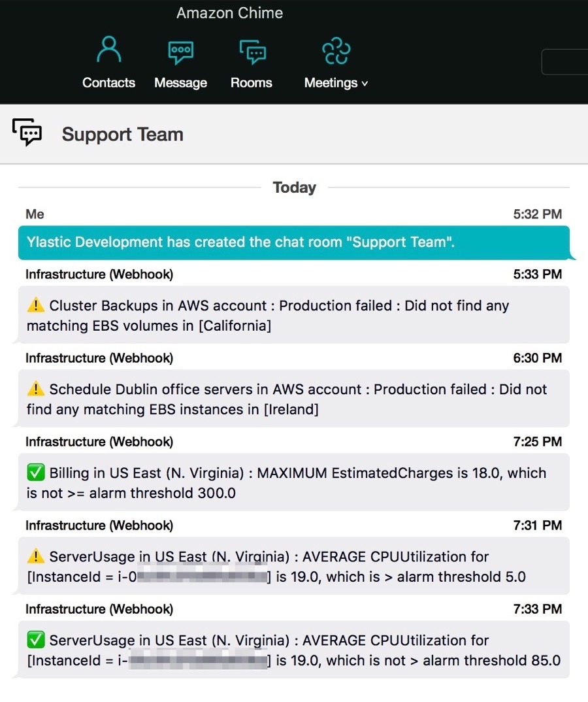Screen dimensions: 588x702
Task: Click the Message speech bubble icon
Action: coord(181,52)
